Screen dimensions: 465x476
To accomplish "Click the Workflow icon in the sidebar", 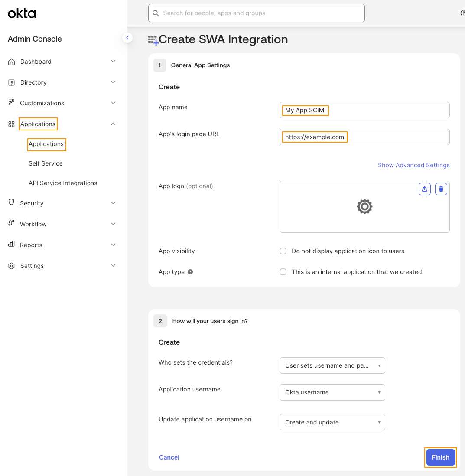I will click(x=12, y=223).
